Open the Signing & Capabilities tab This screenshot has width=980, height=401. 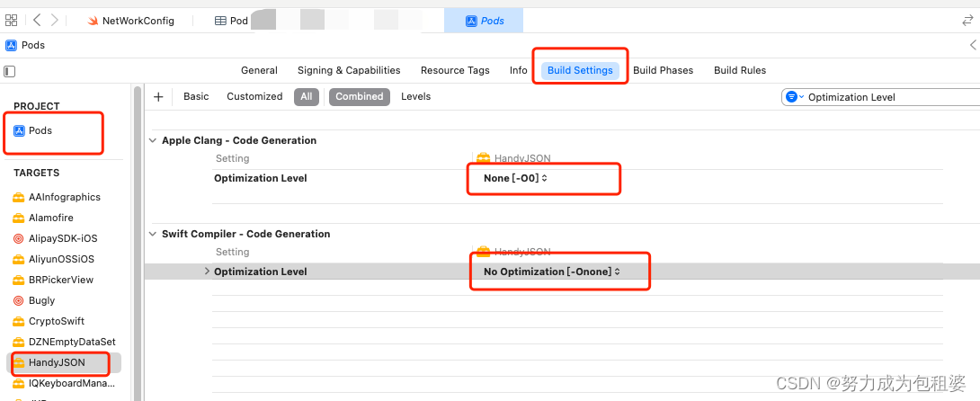[x=349, y=70]
